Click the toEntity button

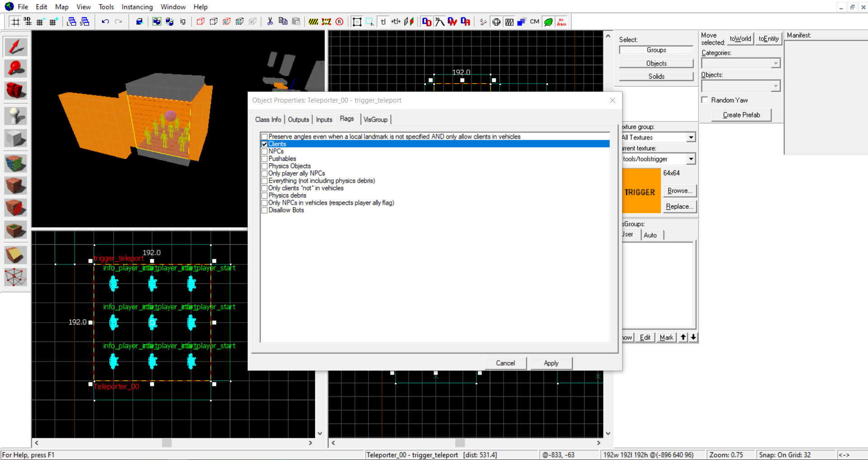769,39
